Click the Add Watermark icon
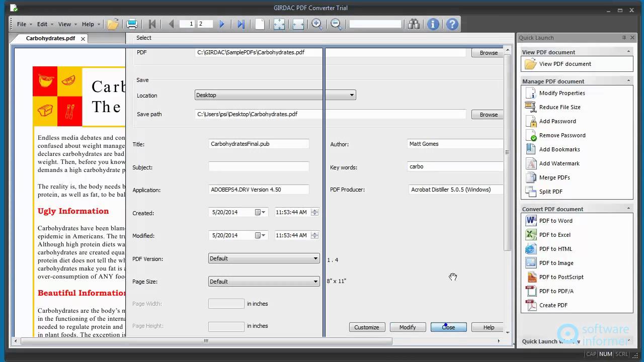This screenshot has height=362, width=644. (x=531, y=163)
